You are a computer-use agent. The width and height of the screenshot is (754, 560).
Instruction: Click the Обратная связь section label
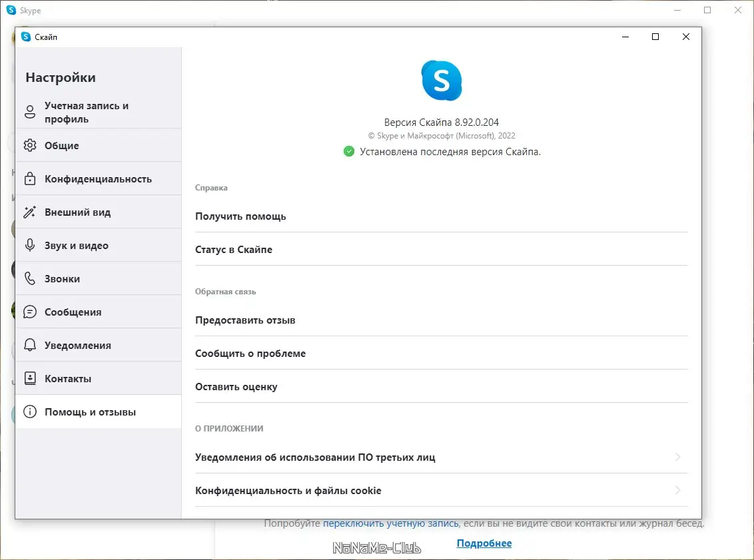[226, 291]
